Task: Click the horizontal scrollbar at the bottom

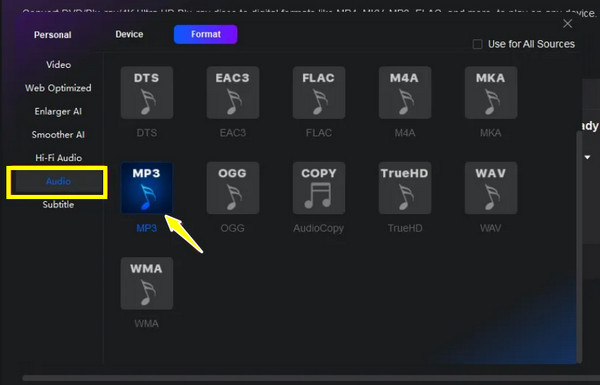Action: coord(311,378)
